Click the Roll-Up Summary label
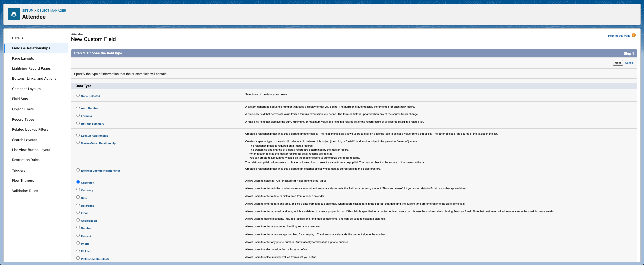This screenshot has height=265, width=644. coord(93,124)
